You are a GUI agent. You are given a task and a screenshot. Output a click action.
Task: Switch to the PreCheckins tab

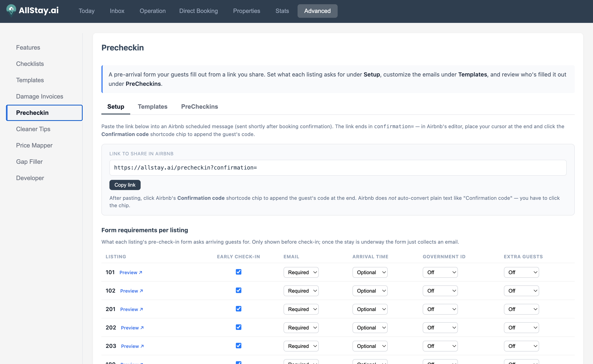200,107
